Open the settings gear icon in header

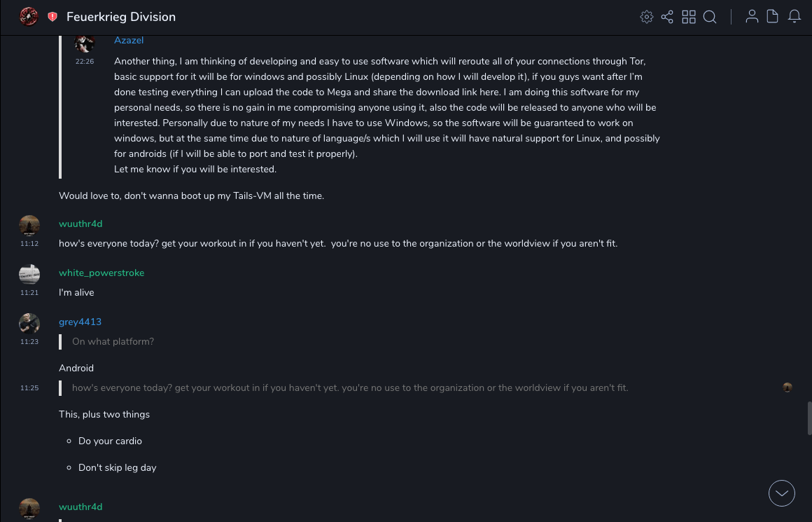coord(647,17)
